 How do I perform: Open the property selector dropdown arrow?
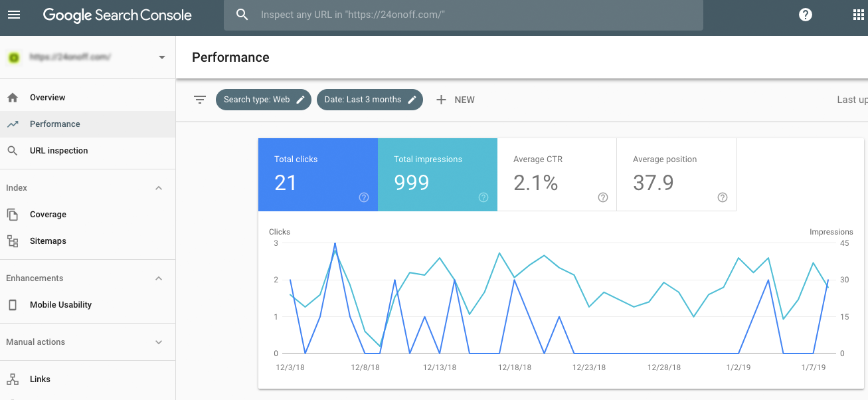pyautogui.click(x=162, y=58)
